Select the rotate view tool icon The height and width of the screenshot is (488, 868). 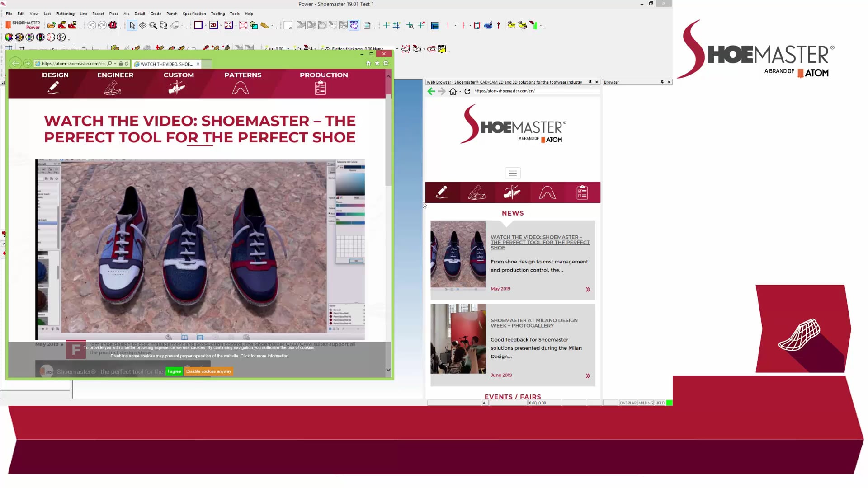click(x=163, y=25)
